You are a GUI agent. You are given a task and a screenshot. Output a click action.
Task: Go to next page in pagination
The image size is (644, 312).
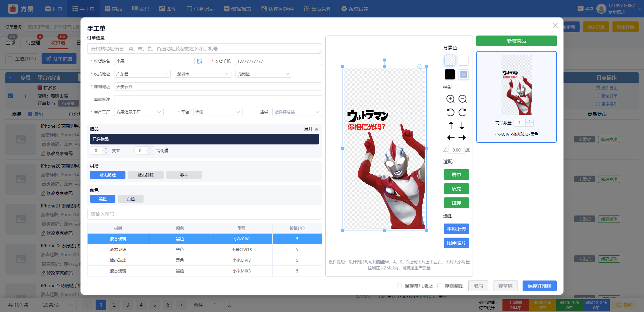point(181,305)
